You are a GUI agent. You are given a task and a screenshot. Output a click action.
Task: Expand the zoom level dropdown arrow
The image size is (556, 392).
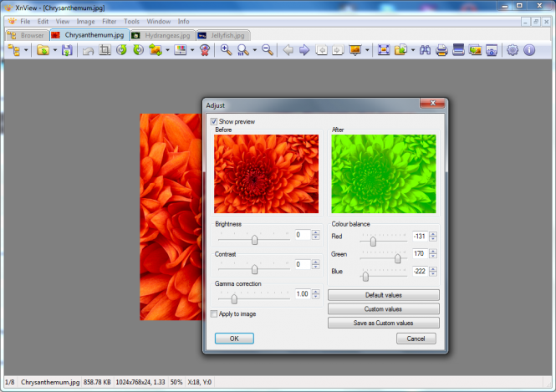click(254, 50)
